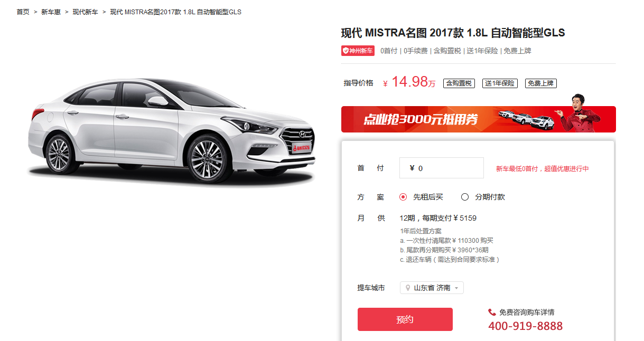
Task: Go to 首页 in the breadcrumb
Action: point(23,12)
